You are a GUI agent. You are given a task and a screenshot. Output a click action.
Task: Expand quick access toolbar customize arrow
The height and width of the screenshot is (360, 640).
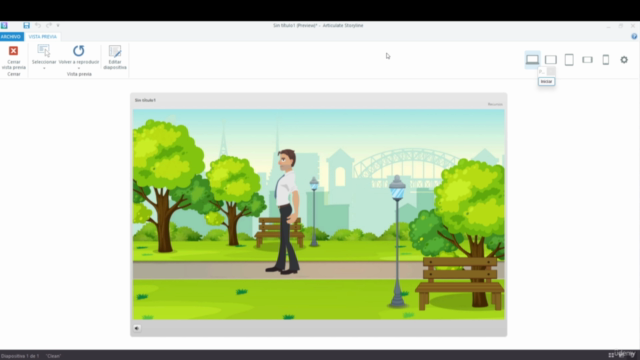click(58, 25)
